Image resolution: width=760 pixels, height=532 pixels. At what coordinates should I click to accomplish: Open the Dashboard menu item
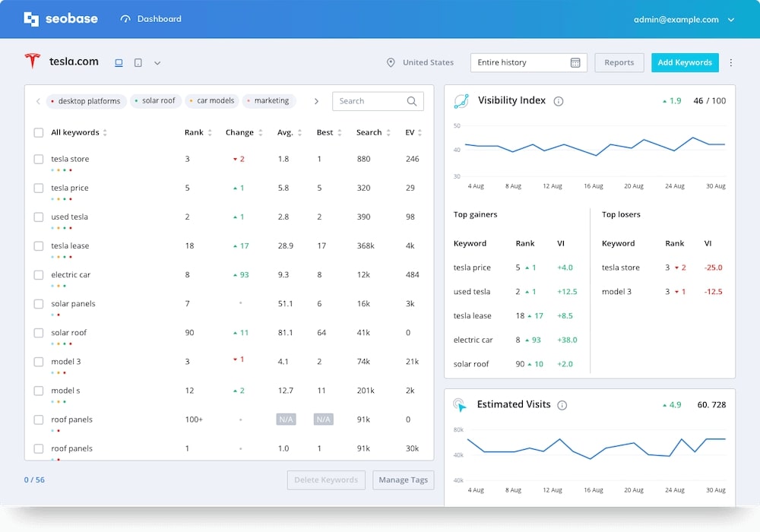[151, 19]
